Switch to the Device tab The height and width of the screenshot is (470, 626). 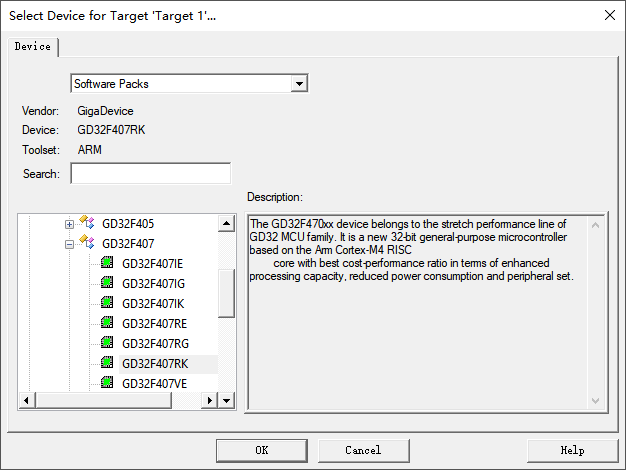pos(33,47)
